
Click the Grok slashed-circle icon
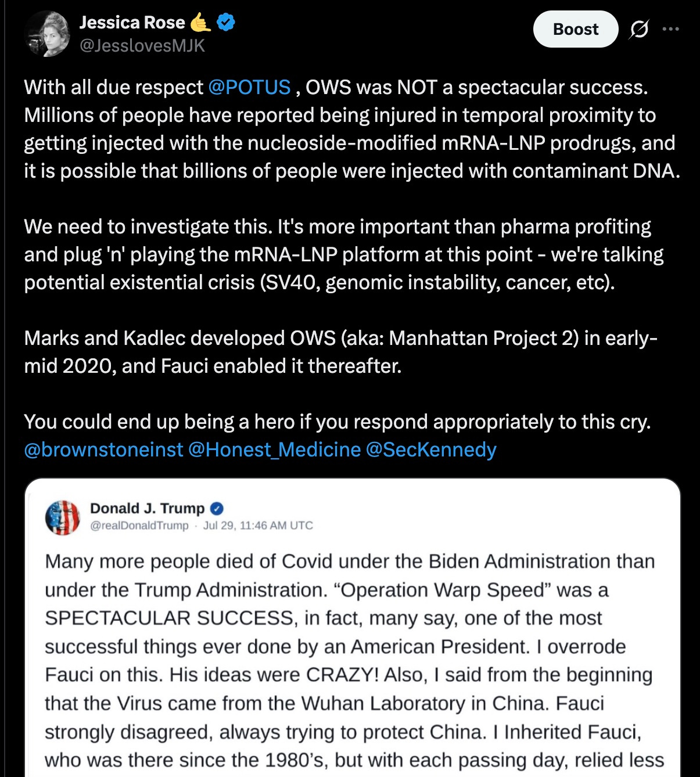(x=639, y=29)
